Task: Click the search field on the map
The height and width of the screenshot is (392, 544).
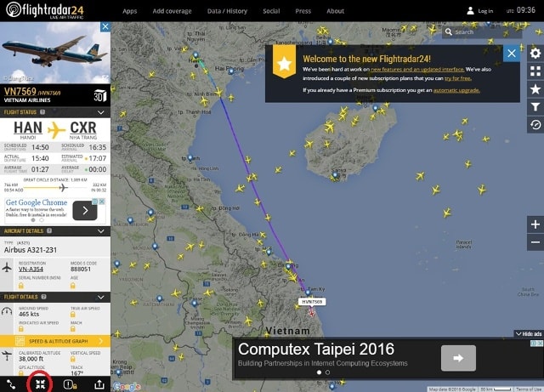Action: (482, 32)
